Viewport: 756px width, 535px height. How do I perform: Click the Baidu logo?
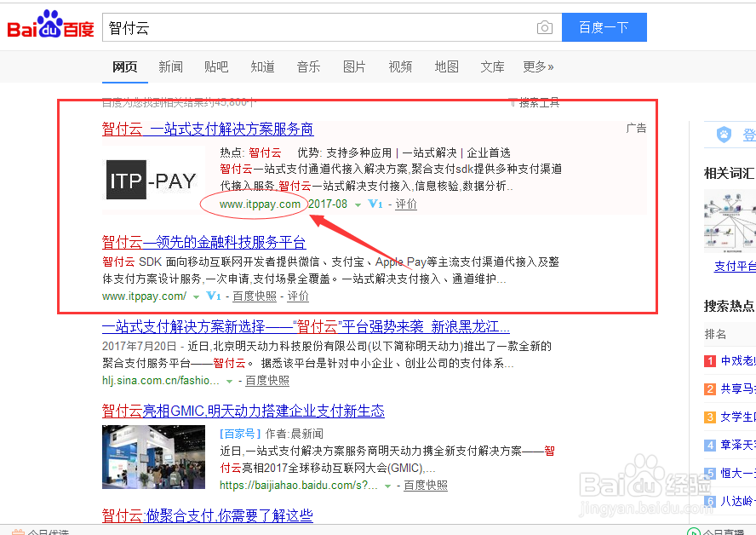point(50,25)
